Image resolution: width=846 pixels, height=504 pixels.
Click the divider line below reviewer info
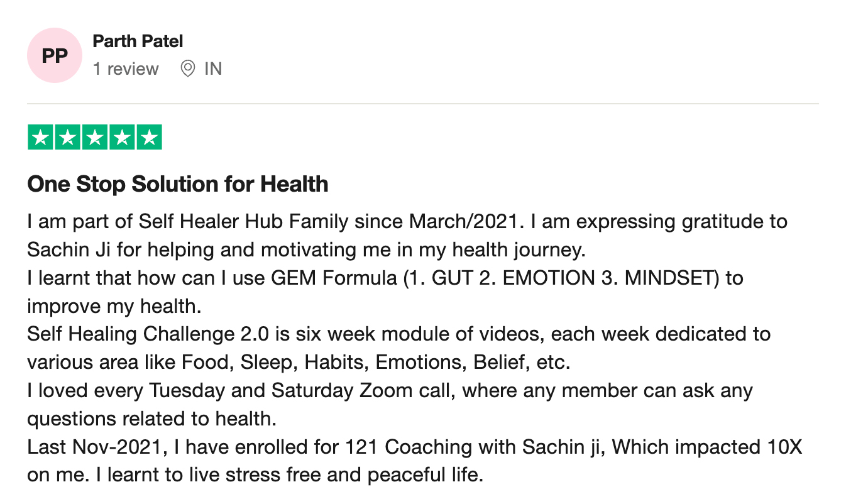[x=423, y=104]
